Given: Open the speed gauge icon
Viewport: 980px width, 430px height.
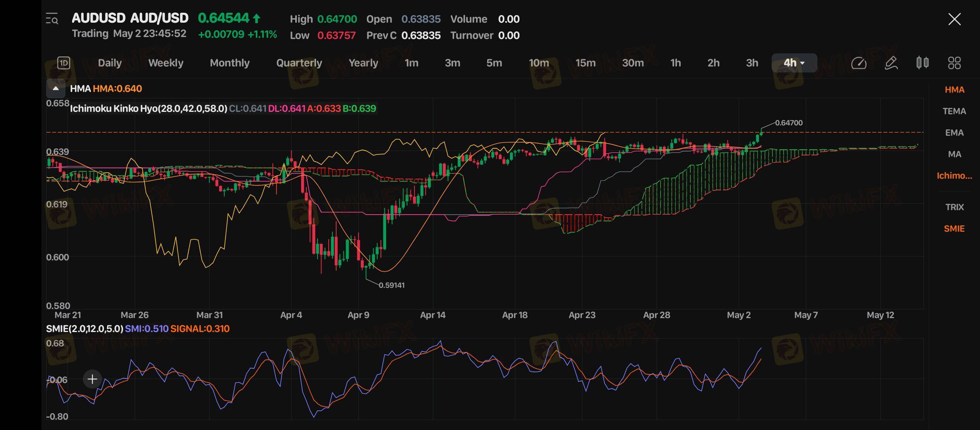Looking at the screenshot, I should pyautogui.click(x=858, y=63).
